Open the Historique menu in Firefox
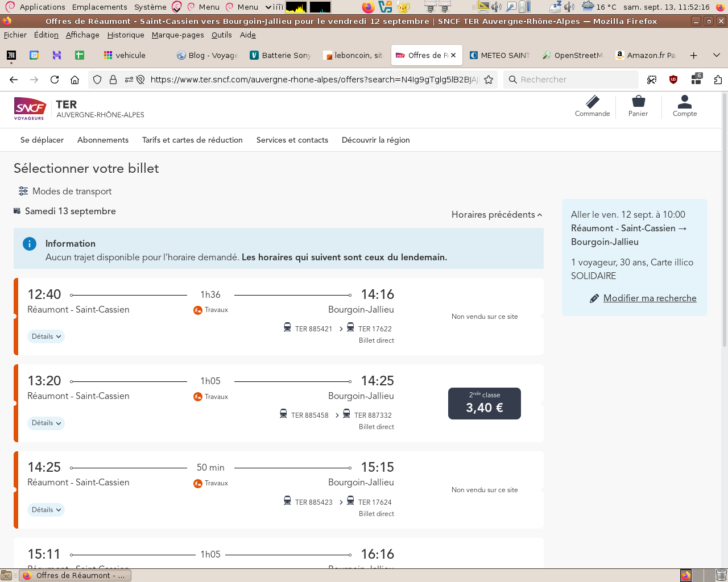This screenshot has width=728, height=582. pyautogui.click(x=126, y=35)
